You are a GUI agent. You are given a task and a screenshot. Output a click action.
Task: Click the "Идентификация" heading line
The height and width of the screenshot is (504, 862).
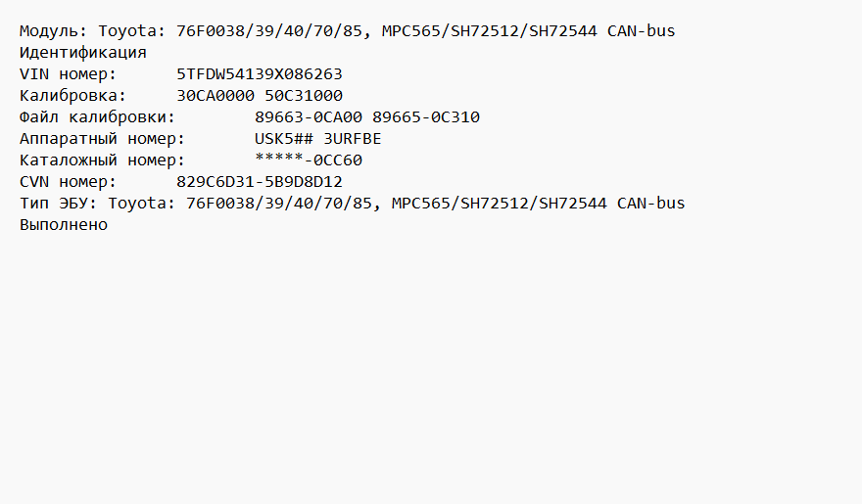[x=82, y=53]
